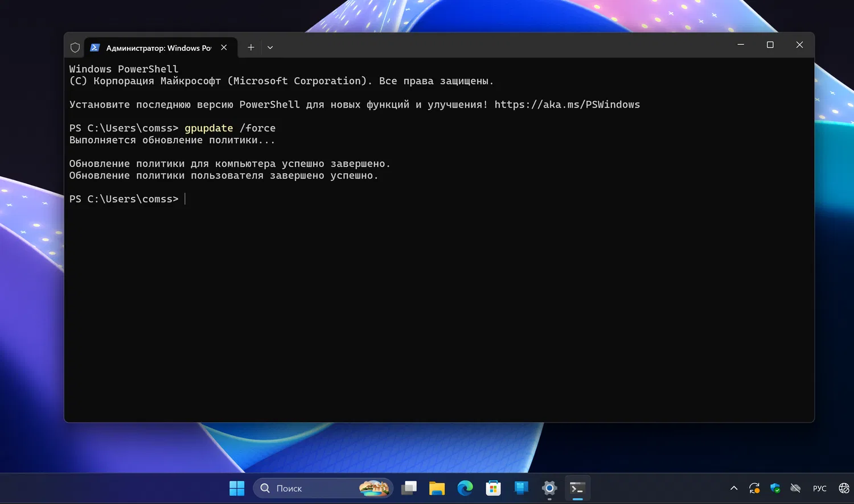This screenshot has height=504, width=854.
Task: Open the terminal tab dropdown chevron
Action: (270, 47)
